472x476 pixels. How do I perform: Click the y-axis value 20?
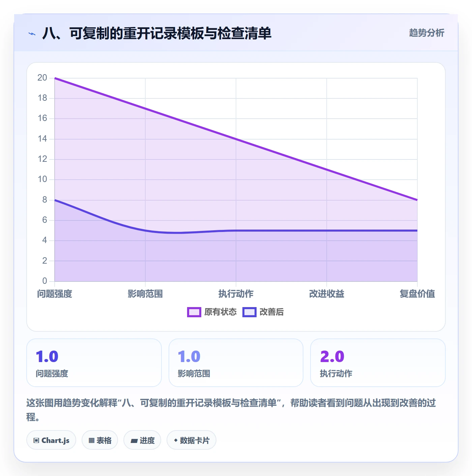tap(42, 78)
